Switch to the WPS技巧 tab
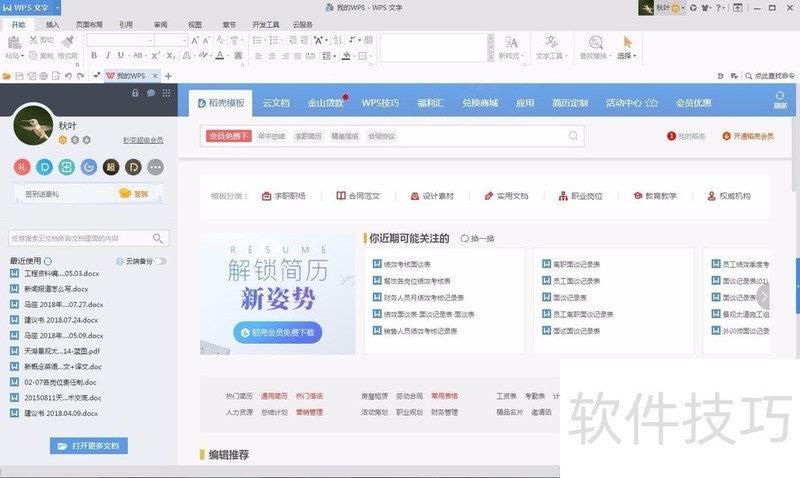 point(380,103)
